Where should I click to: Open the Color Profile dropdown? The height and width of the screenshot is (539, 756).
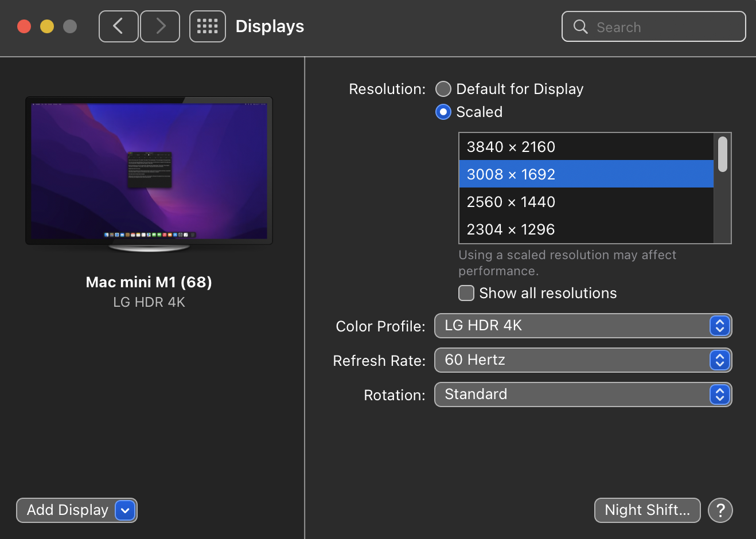click(583, 326)
